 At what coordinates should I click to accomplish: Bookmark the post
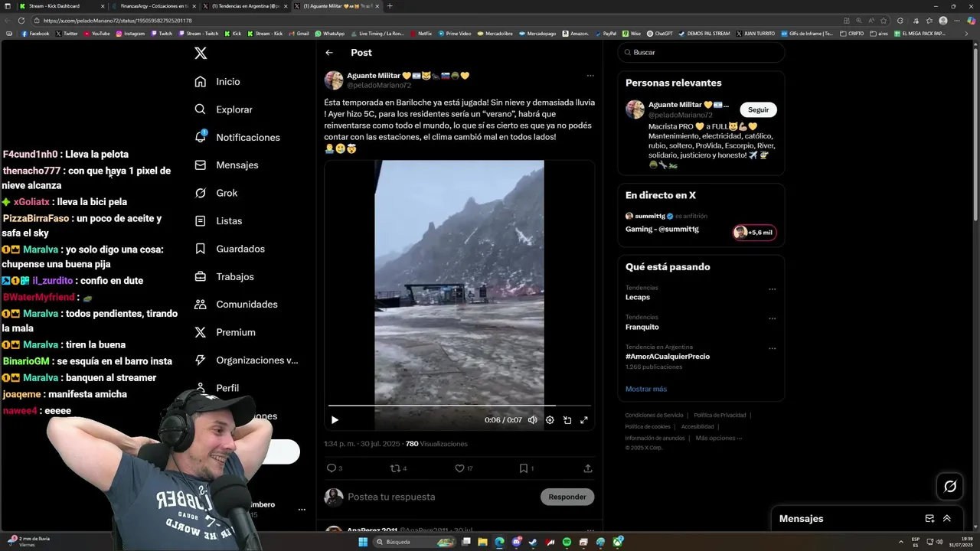pyautogui.click(x=524, y=468)
